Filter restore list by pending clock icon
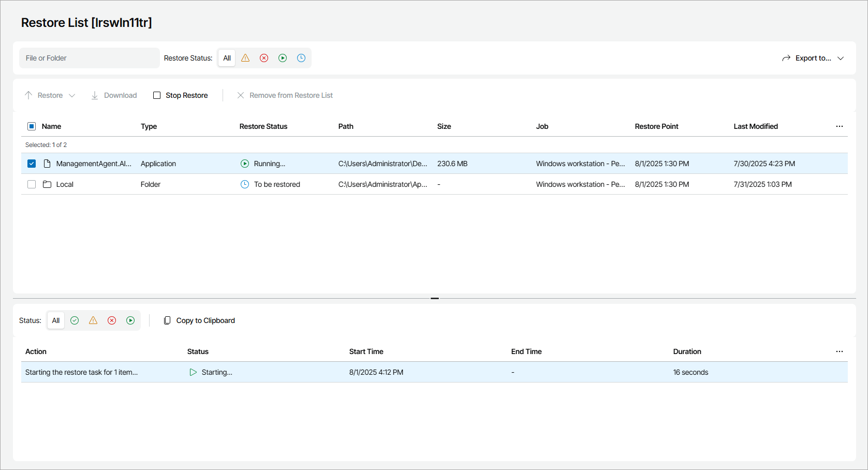868x470 pixels. point(301,58)
